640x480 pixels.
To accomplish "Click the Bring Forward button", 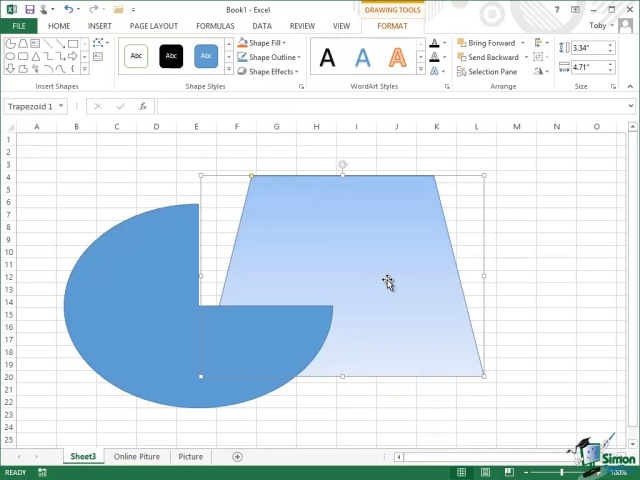I will click(486, 43).
